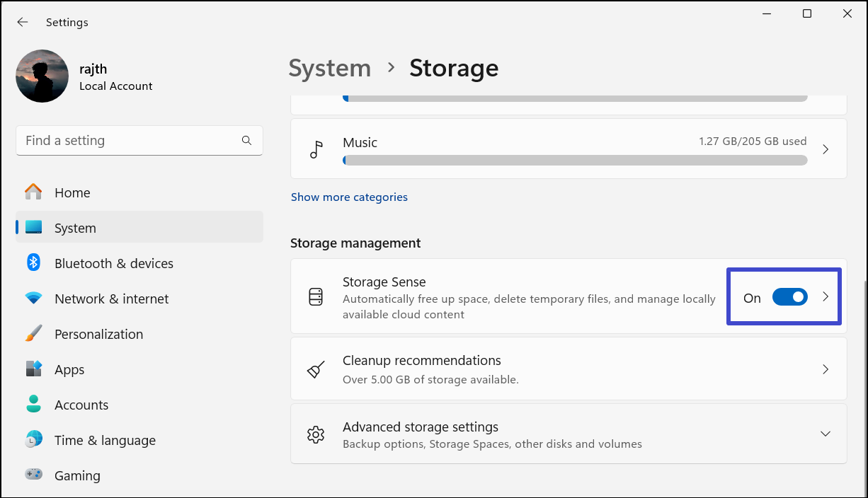Open the Gaming settings section

[x=77, y=475]
